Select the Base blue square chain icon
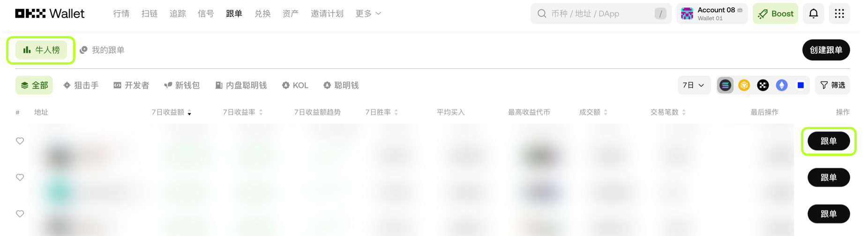This screenshot has width=868, height=236. pos(801,85)
